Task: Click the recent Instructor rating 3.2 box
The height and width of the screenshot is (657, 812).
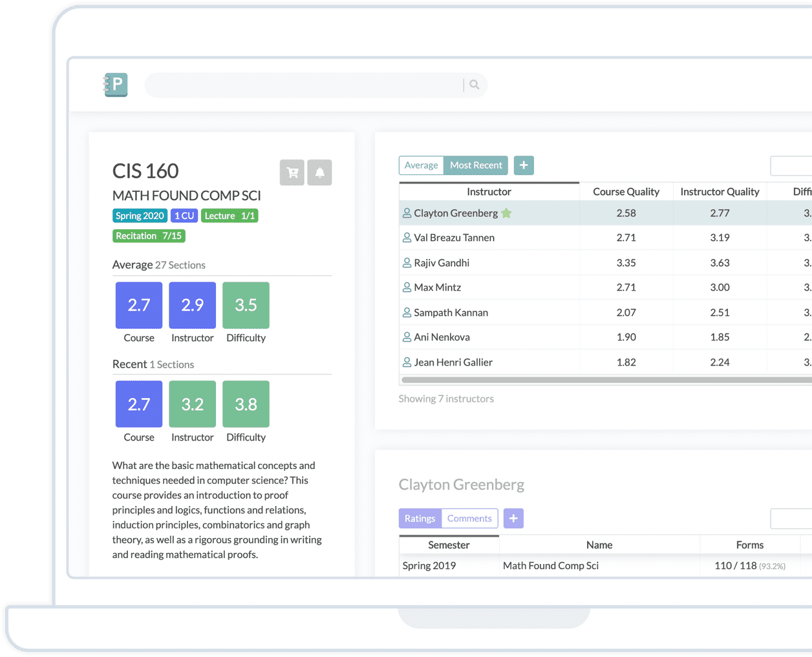Action: click(193, 404)
